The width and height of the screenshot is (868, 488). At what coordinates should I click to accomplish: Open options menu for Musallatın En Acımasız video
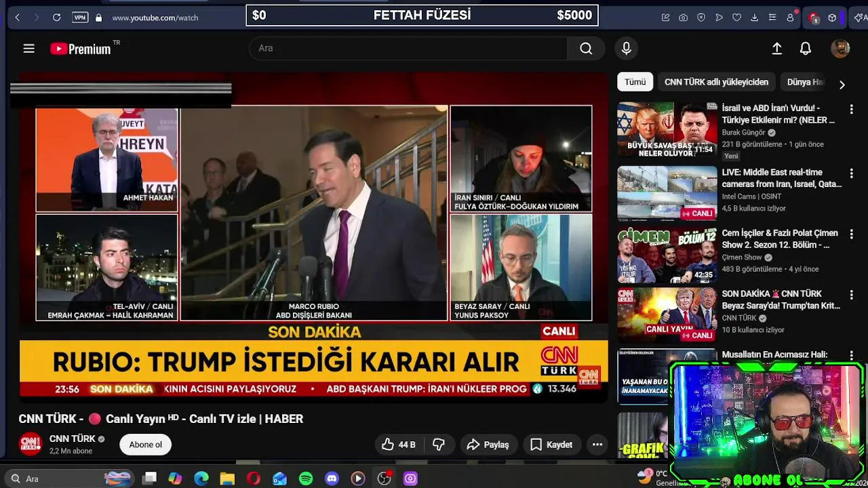point(852,355)
